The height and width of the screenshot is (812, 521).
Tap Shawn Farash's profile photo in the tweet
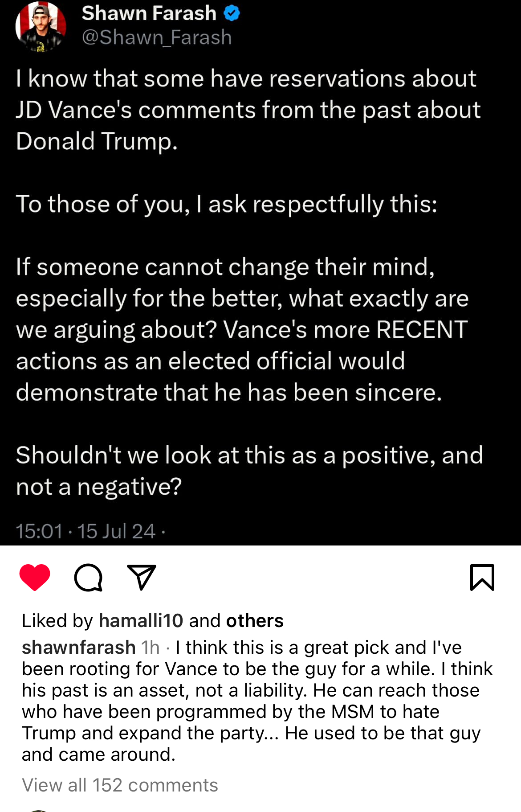pos(41,27)
